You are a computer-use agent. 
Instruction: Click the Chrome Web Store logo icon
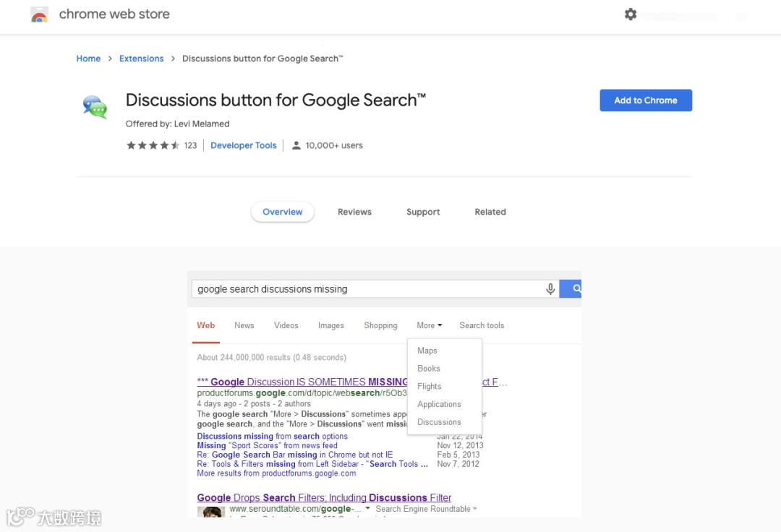pos(39,14)
